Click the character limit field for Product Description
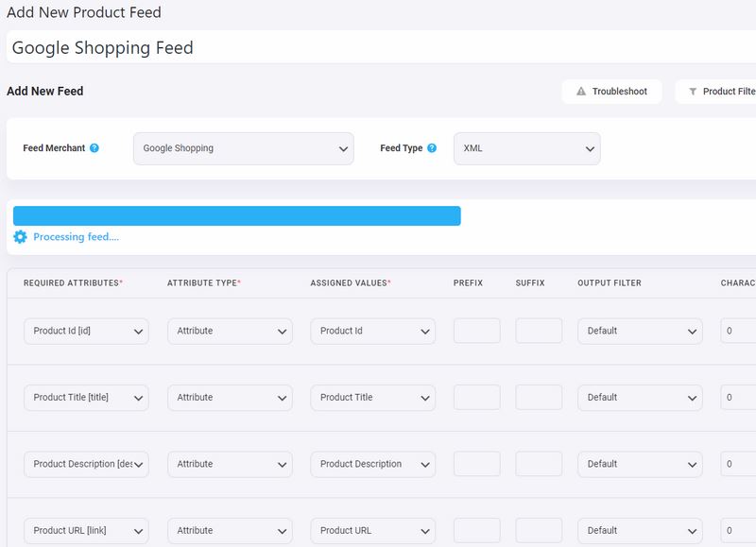This screenshot has width=756, height=547. click(739, 464)
